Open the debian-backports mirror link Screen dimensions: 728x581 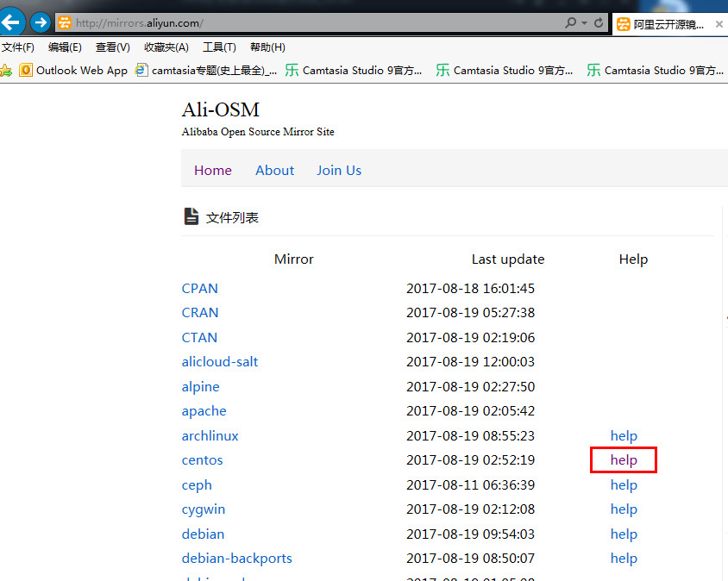click(237, 559)
